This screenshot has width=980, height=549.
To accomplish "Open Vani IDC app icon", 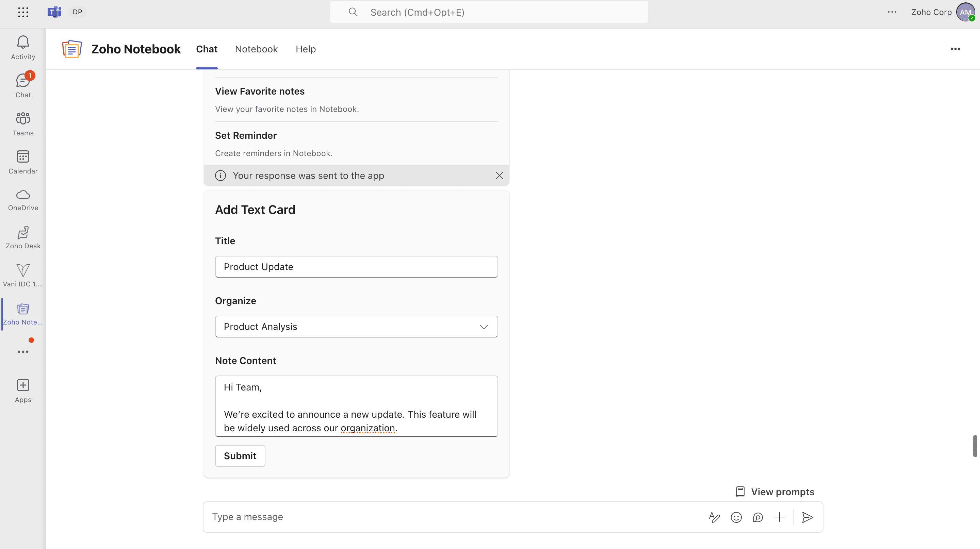I will click(23, 275).
